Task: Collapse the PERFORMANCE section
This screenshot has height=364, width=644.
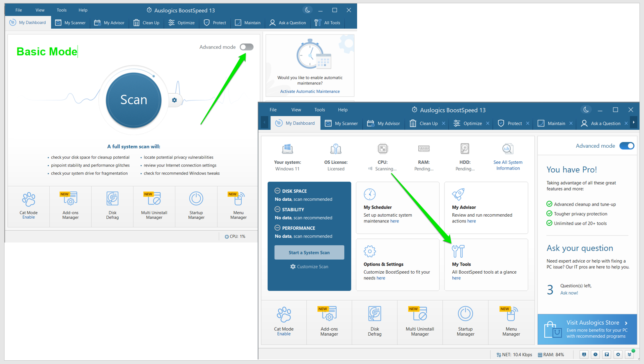Action: tap(277, 228)
